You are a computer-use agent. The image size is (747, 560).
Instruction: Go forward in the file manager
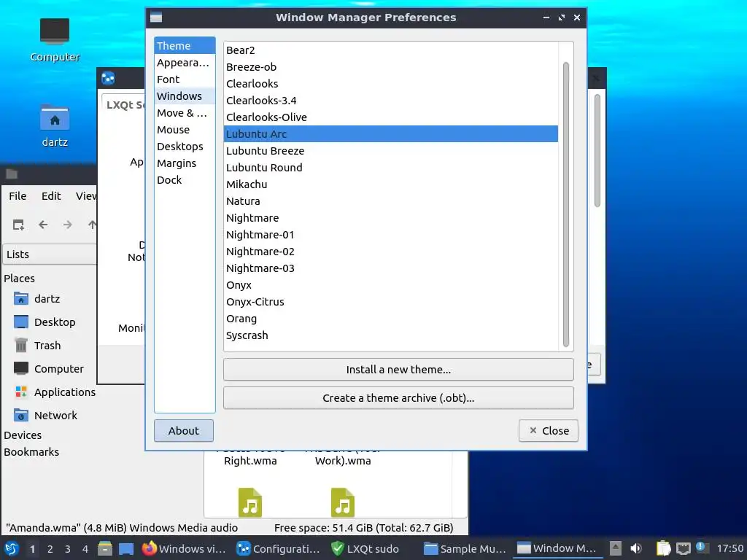pyautogui.click(x=68, y=225)
